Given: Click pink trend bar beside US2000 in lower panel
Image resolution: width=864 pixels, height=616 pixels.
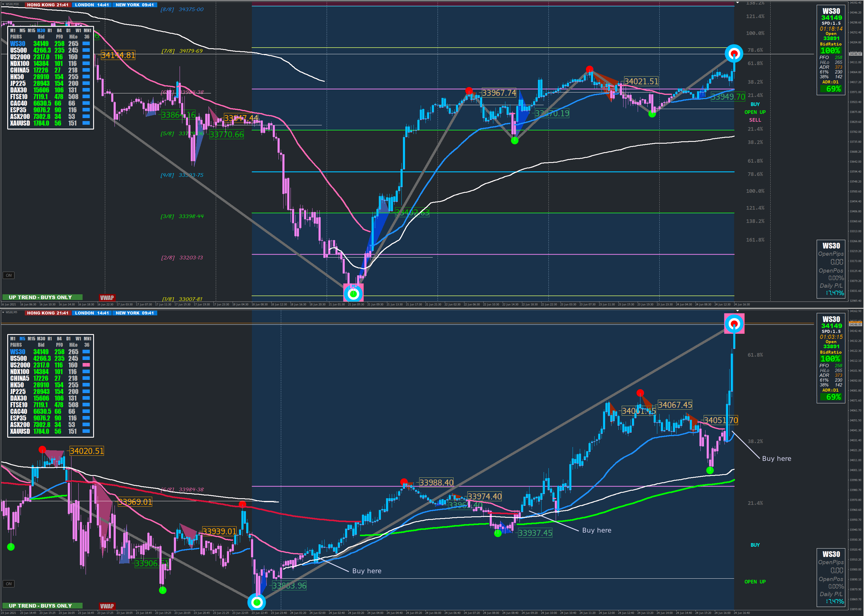Looking at the screenshot, I should point(86,365).
